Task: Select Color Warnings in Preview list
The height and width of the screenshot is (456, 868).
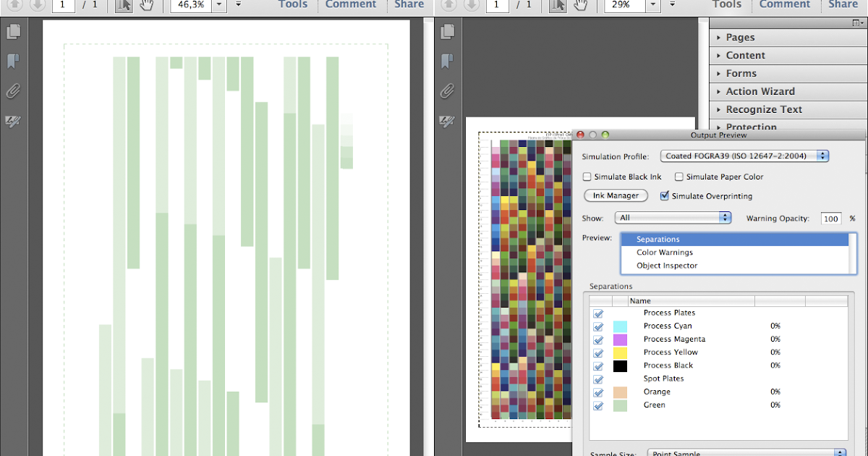Action: tap(734, 253)
